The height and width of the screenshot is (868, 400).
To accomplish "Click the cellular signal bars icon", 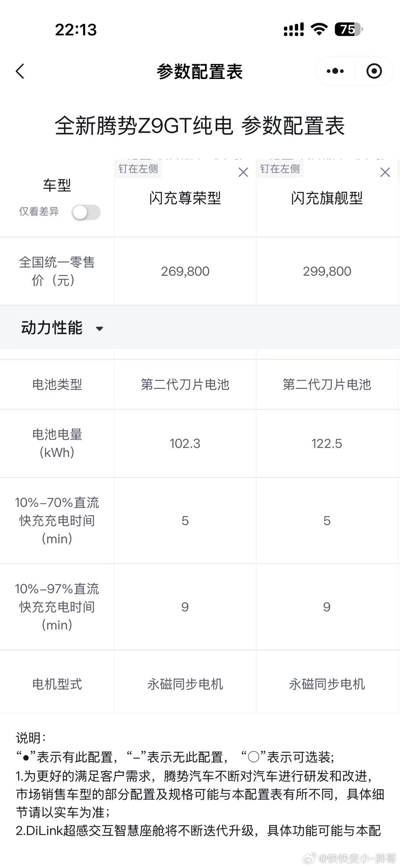I will [x=294, y=30].
